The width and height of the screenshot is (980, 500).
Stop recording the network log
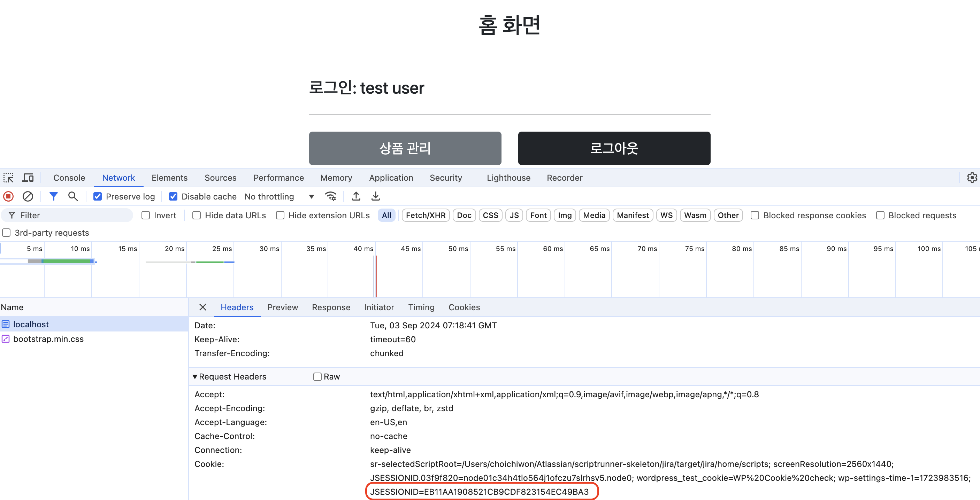tap(8, 196)
